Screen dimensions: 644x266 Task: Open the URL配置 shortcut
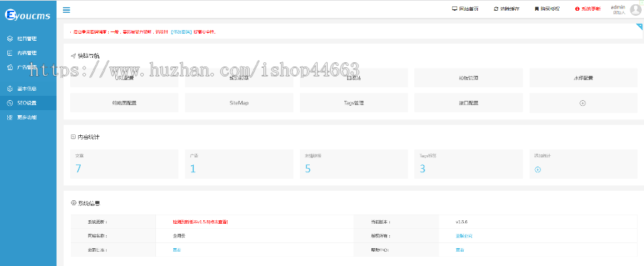point(124,77)
